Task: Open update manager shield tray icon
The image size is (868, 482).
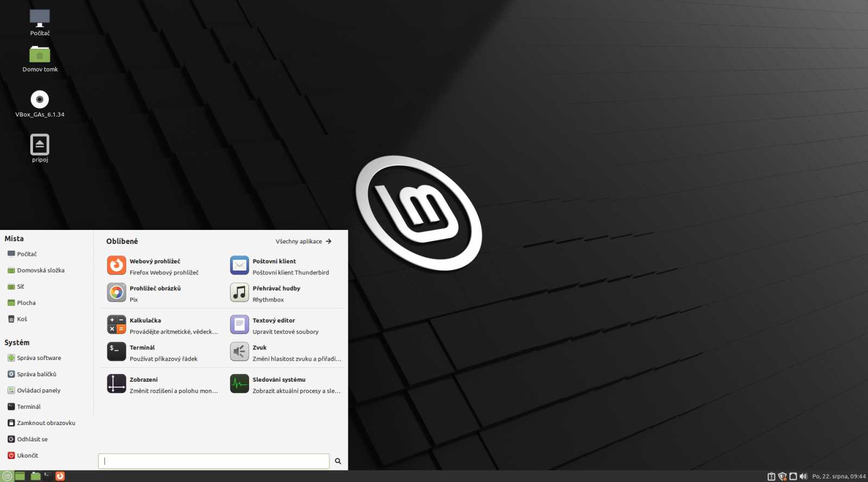Action: pos(782,477)
